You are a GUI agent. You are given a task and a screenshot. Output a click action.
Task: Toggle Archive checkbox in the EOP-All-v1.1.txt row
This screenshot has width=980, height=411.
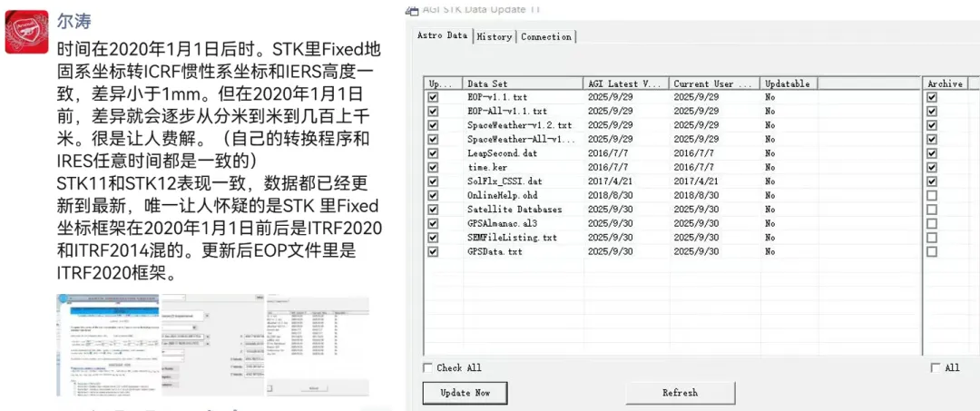point(932,112)
